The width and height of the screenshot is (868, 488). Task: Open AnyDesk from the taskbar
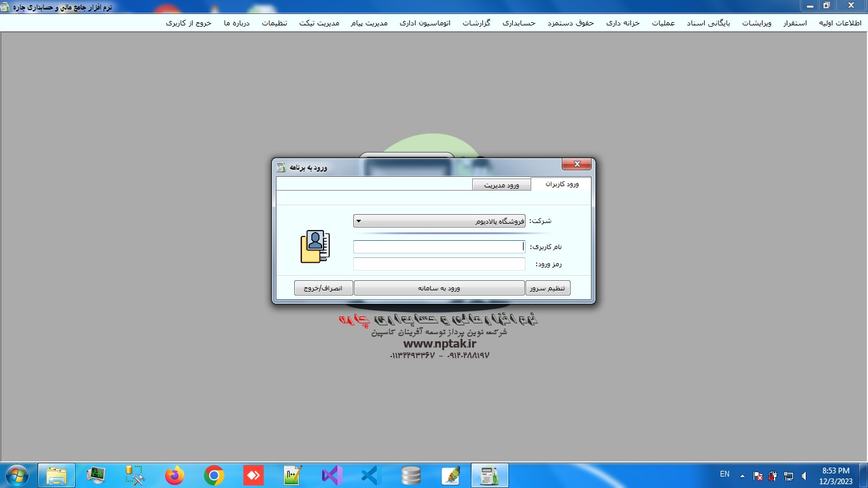coord(253,475)
